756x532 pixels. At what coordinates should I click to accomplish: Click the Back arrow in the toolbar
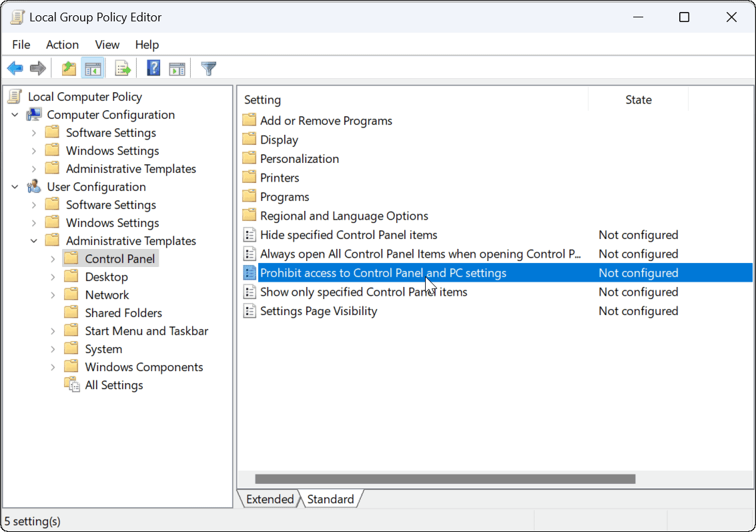(15, 68)
